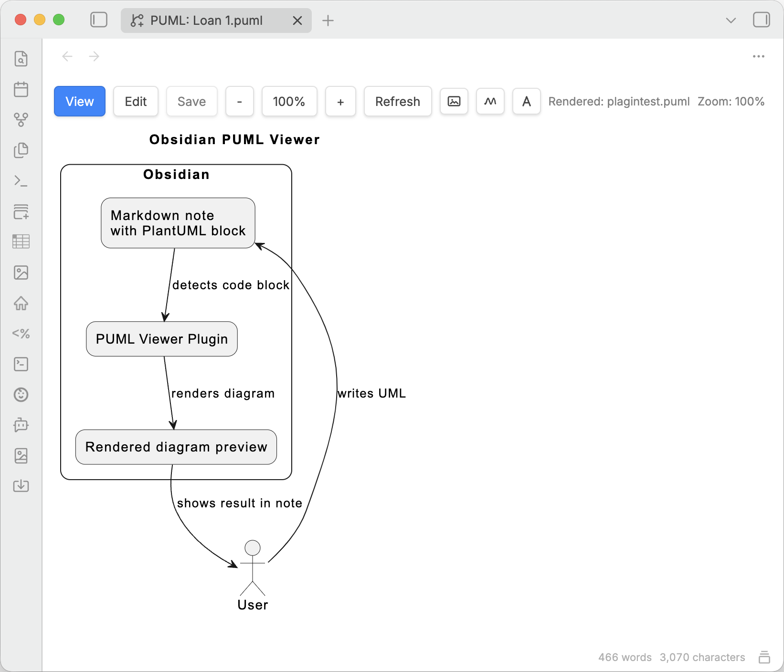Click the status bar stack icon
This screenshot has width=784, height=672.
(764, 657)
